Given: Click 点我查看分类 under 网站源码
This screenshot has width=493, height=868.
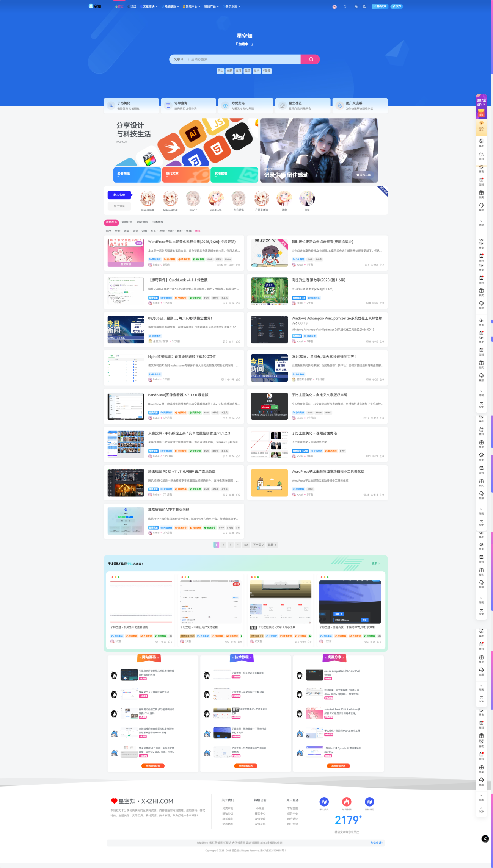Looking at the screenshot, I should click(x=153, y=766).
